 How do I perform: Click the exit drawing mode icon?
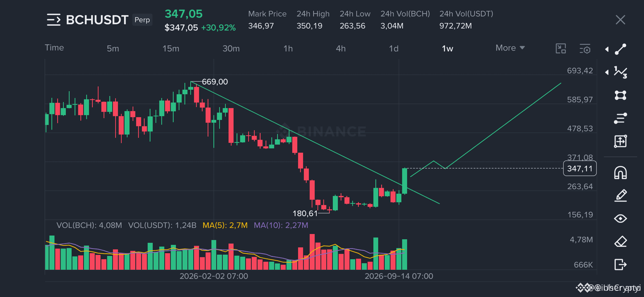pos(620,264)
